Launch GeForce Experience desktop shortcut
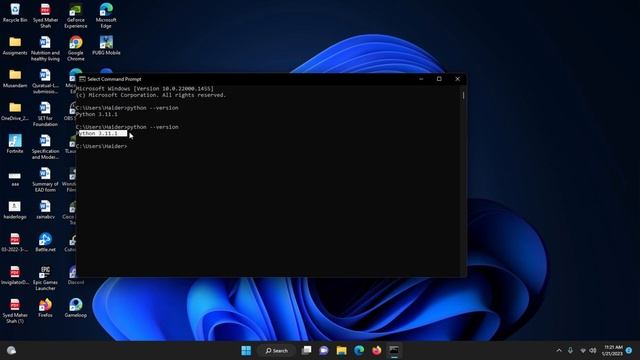Image resolution: width=640 pixels, height=360 pixels. pos(76,16)
